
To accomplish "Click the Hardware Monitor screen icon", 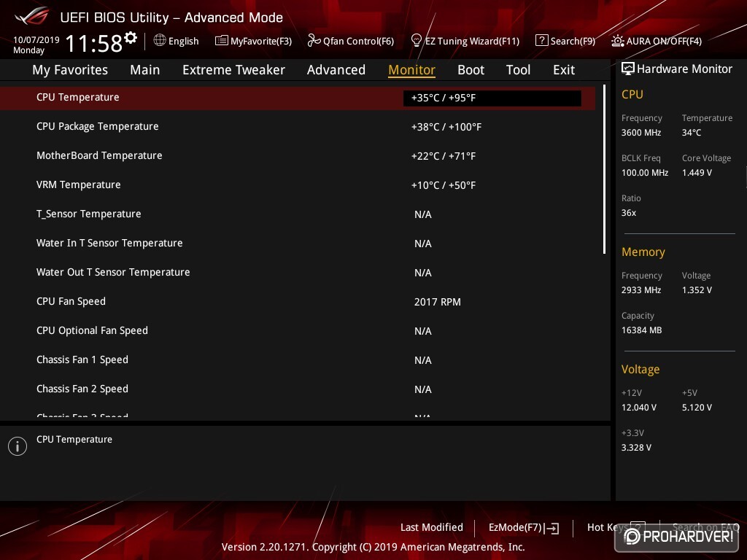I will pyautogui.click(x=628, y=69).
